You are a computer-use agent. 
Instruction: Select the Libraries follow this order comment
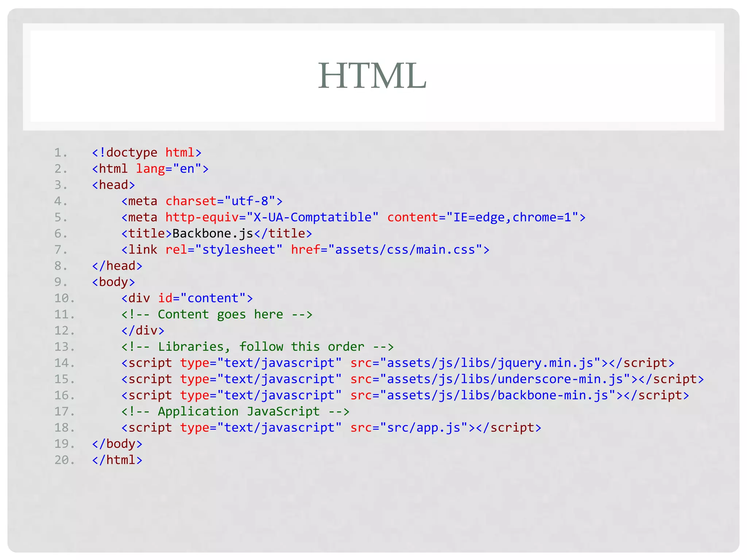click(x=258, y=347)
